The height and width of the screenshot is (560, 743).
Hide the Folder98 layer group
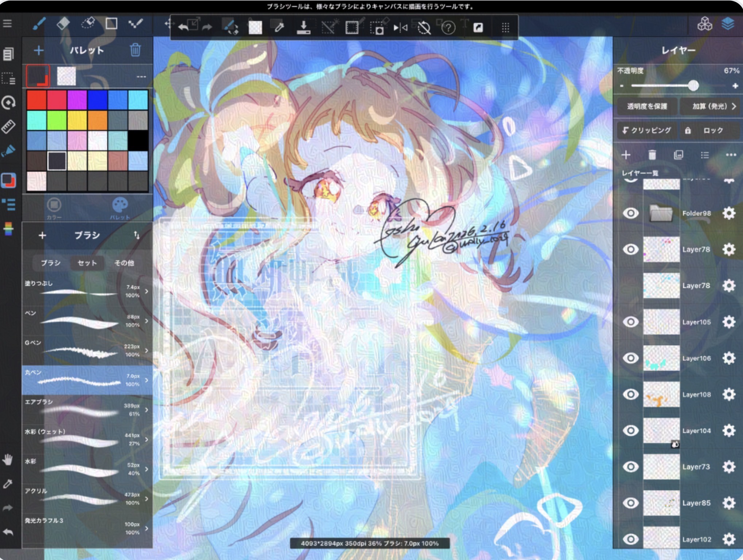631,213
